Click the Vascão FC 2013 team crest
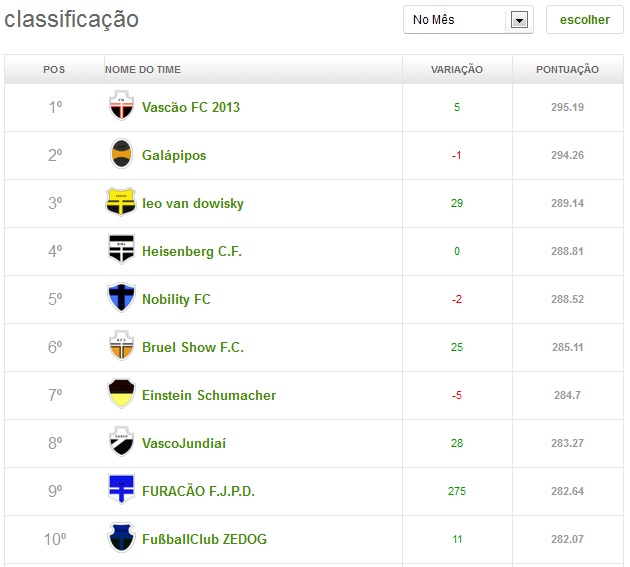The width and height of the screenshot is (630, 567). pyautogui.click(x=121, y=106)
